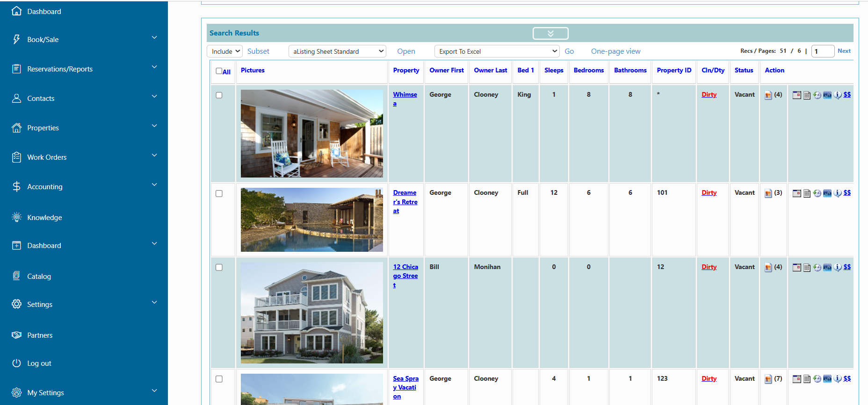Click the grid sheet icon for 12 Chicago Street

(807, 268)
